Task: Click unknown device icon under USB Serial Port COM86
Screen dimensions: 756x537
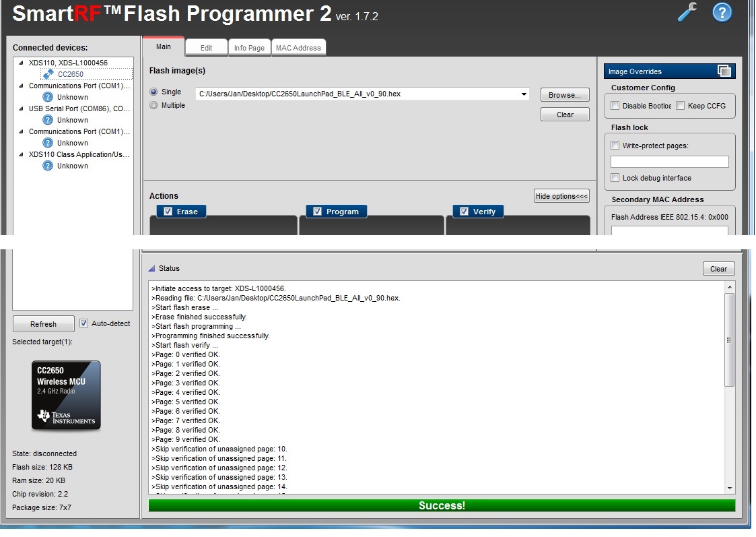Action: pos(48,120)
